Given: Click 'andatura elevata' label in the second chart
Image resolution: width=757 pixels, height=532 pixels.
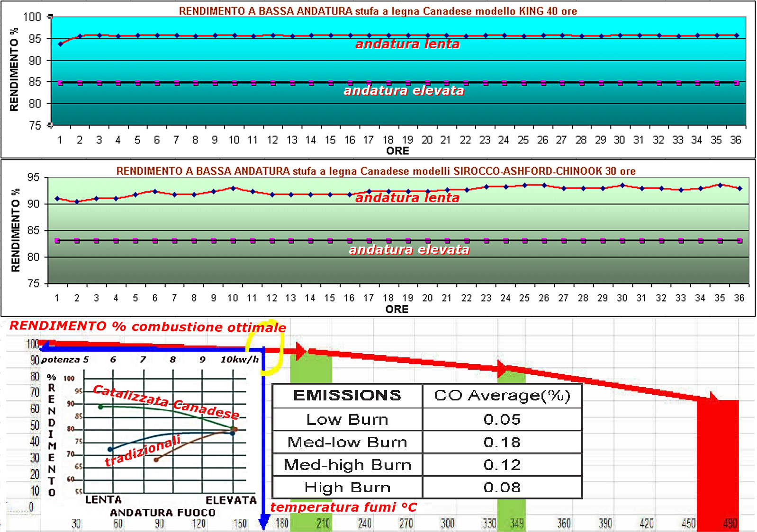Looking at the screenshot, I should (409, 249).
